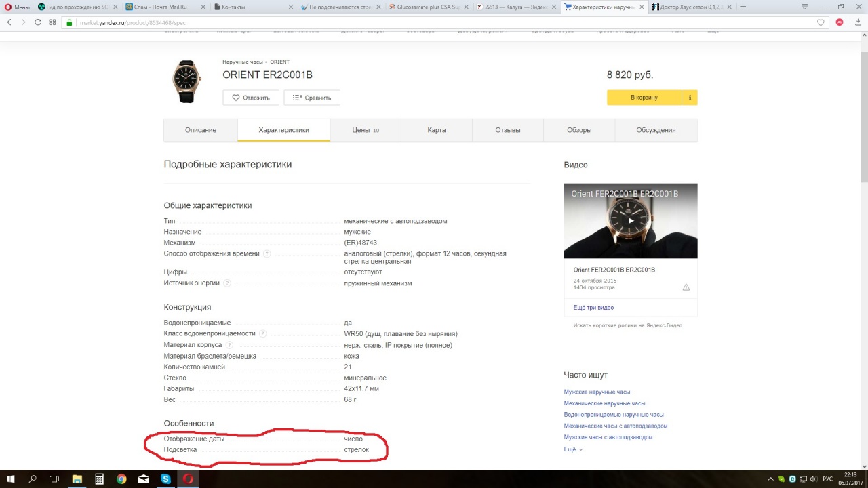Toggle Сравнить to add to comparison

(x=312, y=98)
